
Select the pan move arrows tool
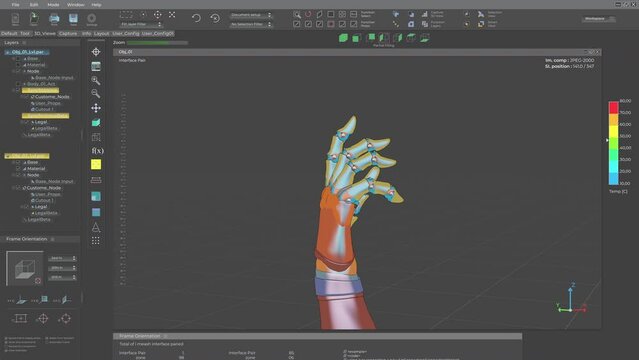click(96, 108)
